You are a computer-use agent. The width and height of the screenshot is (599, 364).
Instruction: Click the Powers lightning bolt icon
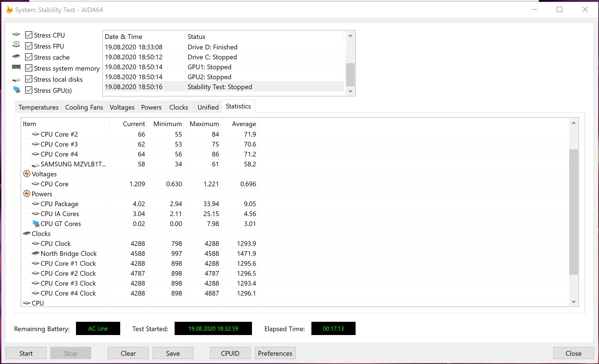click(x=27, y=194)
